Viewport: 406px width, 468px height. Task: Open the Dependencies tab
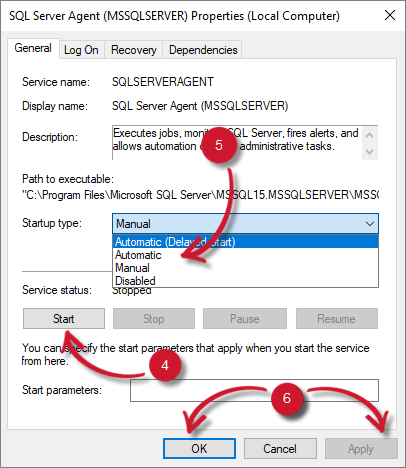(203, 50)
